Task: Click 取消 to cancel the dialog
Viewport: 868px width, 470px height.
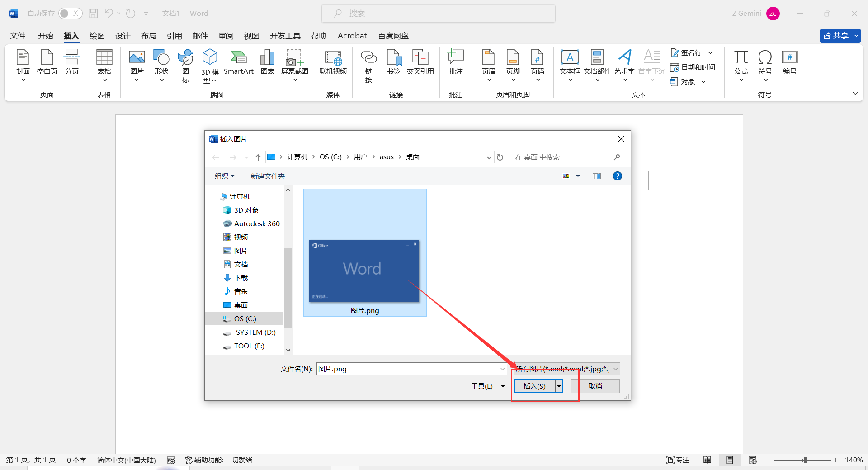Action: 595,386
